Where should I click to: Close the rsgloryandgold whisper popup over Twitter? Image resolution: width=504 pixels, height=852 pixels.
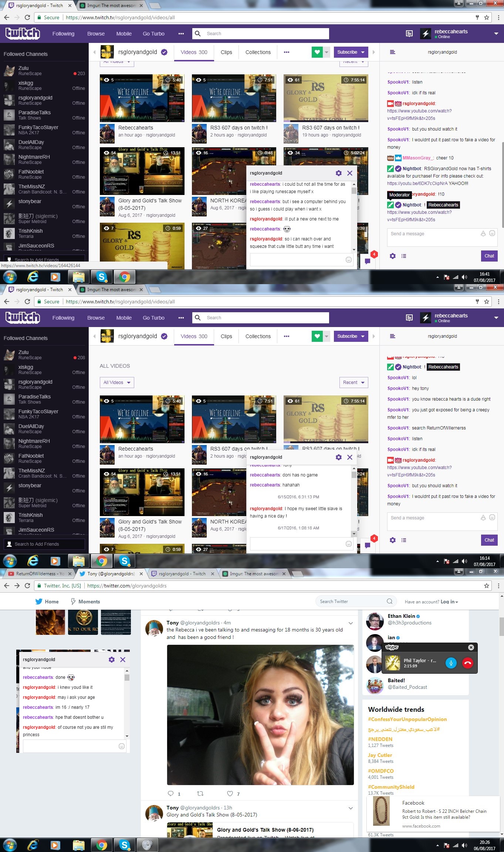pos(123,660)
